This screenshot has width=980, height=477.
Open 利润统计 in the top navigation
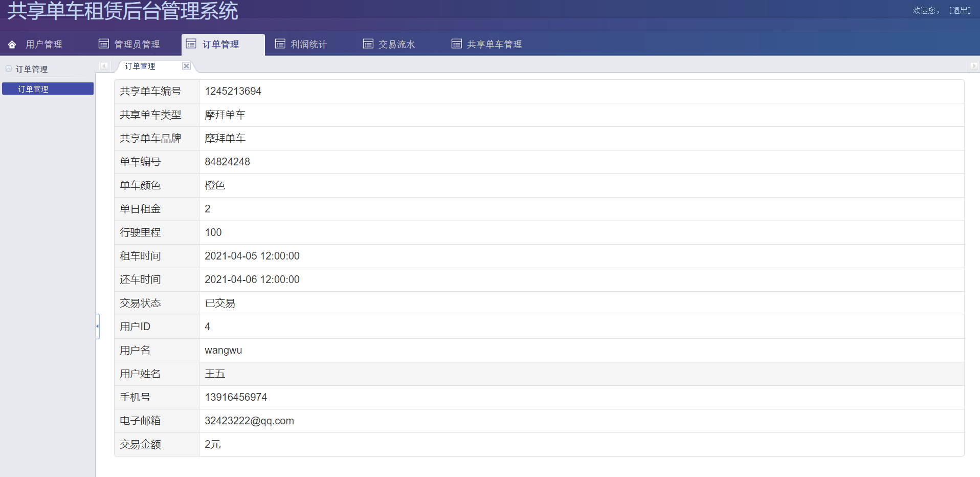click(x=309, y=45)
